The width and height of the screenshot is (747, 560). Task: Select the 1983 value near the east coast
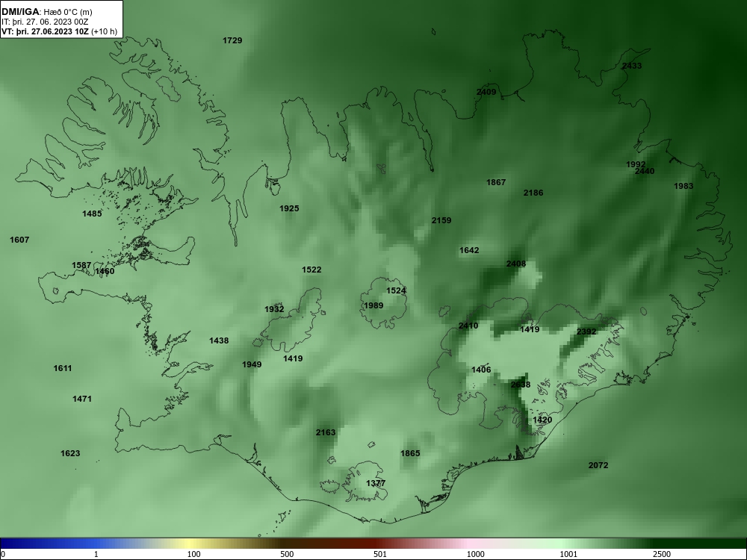tap(684, 186)
